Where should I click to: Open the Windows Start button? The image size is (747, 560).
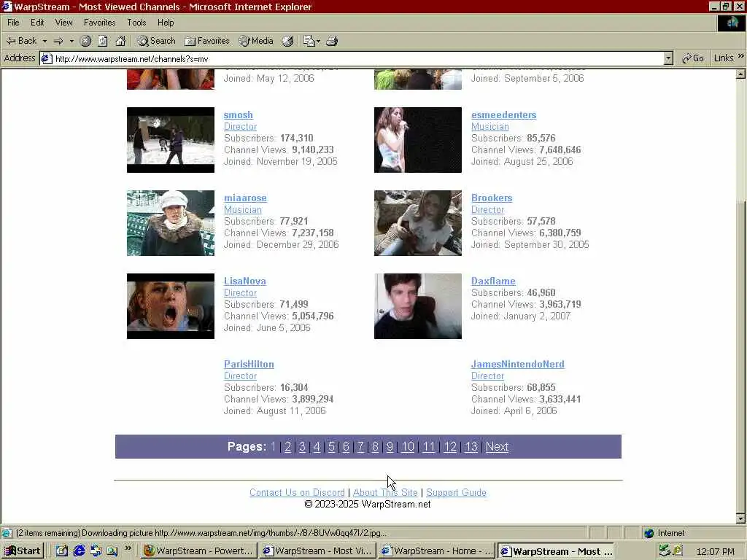(x=23, y=551)
